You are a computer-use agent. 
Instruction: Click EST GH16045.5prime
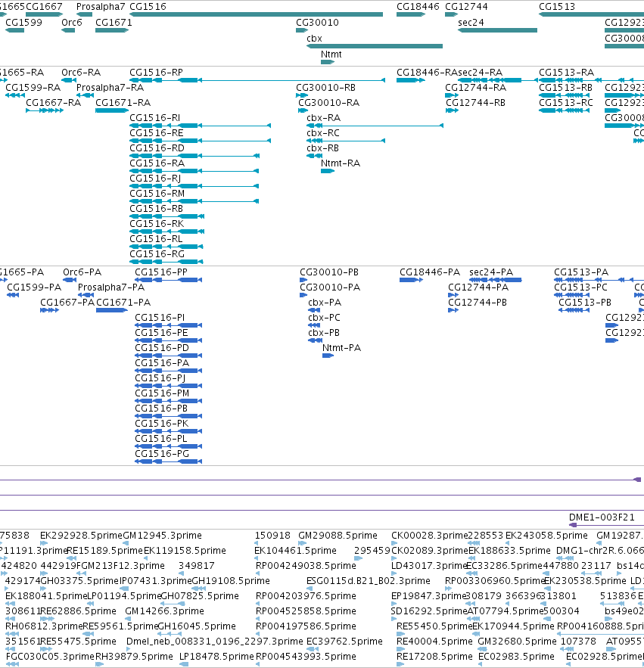(x=197, y=626)
